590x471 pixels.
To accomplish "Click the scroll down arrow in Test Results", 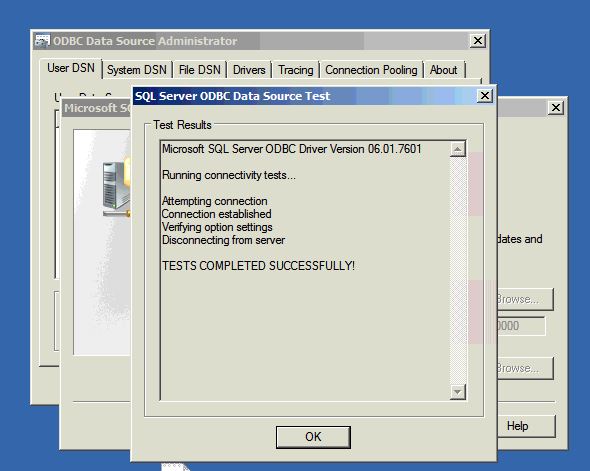I will click(x=458, y=392).
